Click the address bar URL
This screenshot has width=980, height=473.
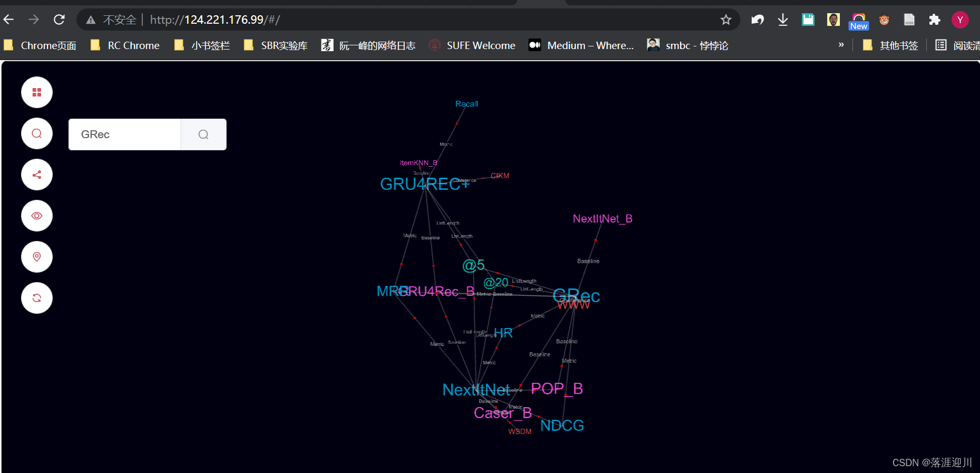(215, 20)
